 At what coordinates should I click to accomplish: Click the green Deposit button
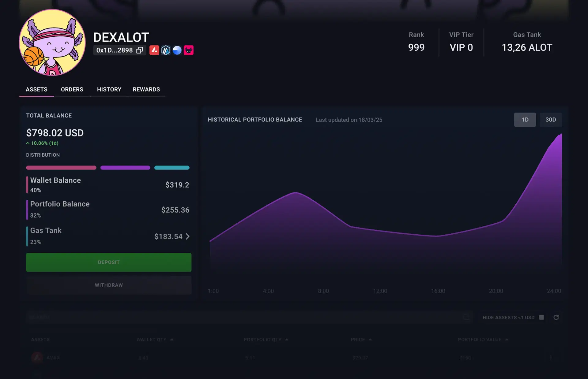108,262
